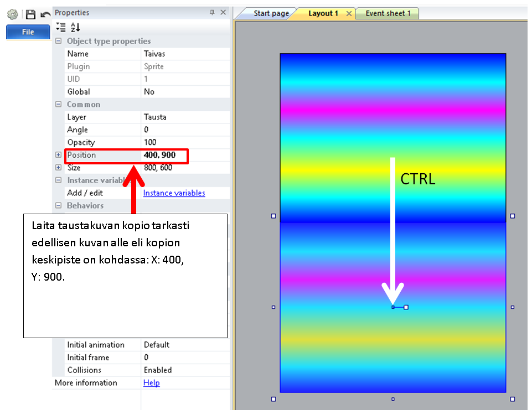Viewport: 532px width, 414px height.
Task: Close the Properties panel
Action: click(223, 12)
